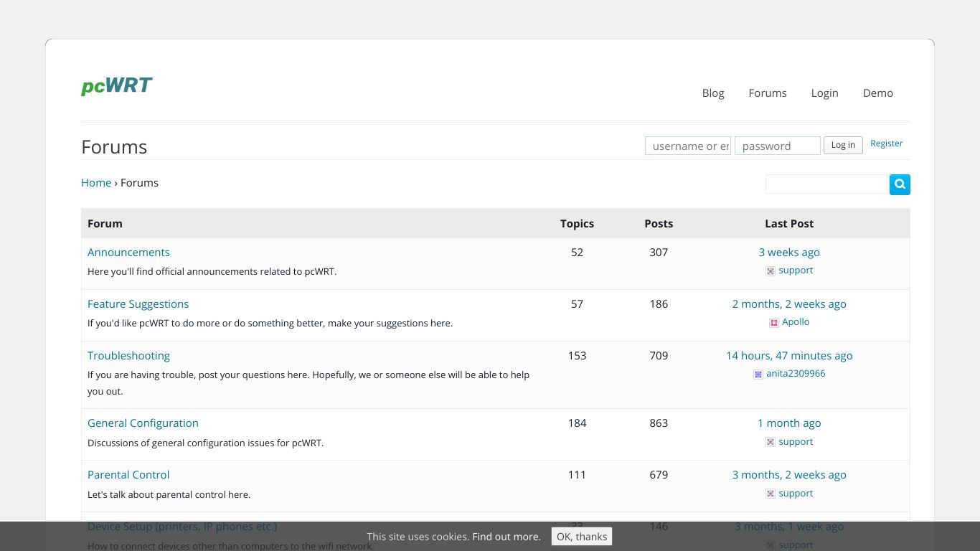
Task: View anita2309966's user profile
Action: [796, 374]
